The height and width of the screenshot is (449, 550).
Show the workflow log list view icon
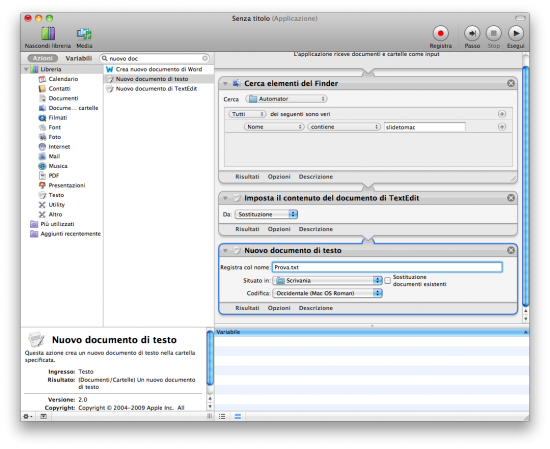222,416
